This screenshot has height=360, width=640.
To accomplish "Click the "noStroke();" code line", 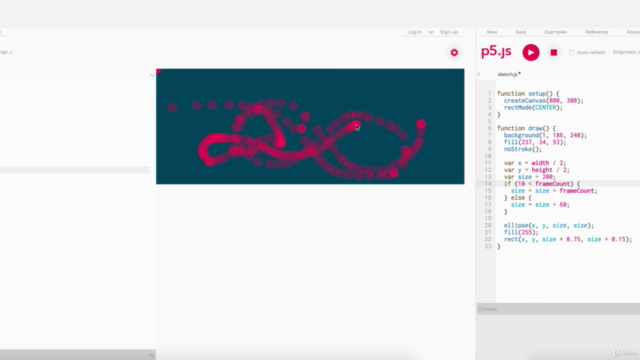I will 522,149.
